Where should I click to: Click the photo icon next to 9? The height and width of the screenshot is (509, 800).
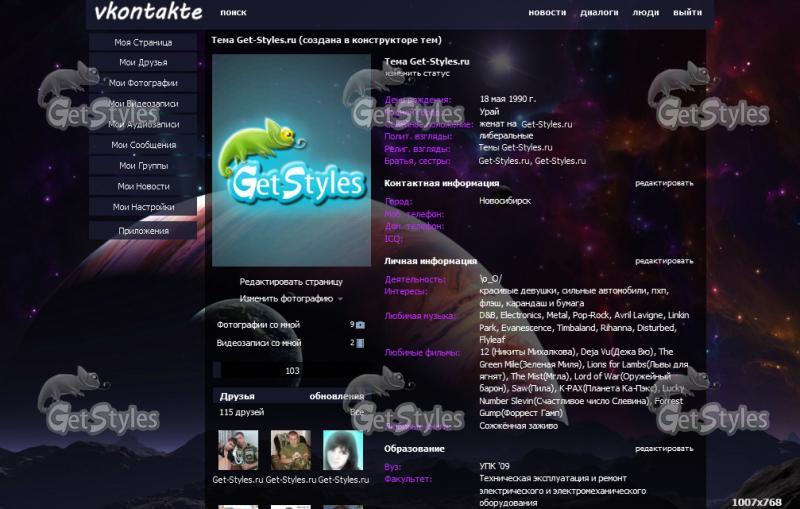point(360,325)
